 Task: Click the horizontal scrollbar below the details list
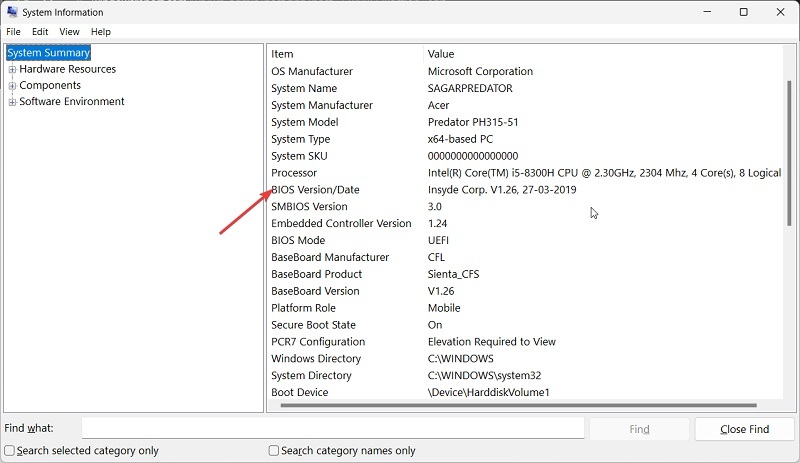coord(518,405)
